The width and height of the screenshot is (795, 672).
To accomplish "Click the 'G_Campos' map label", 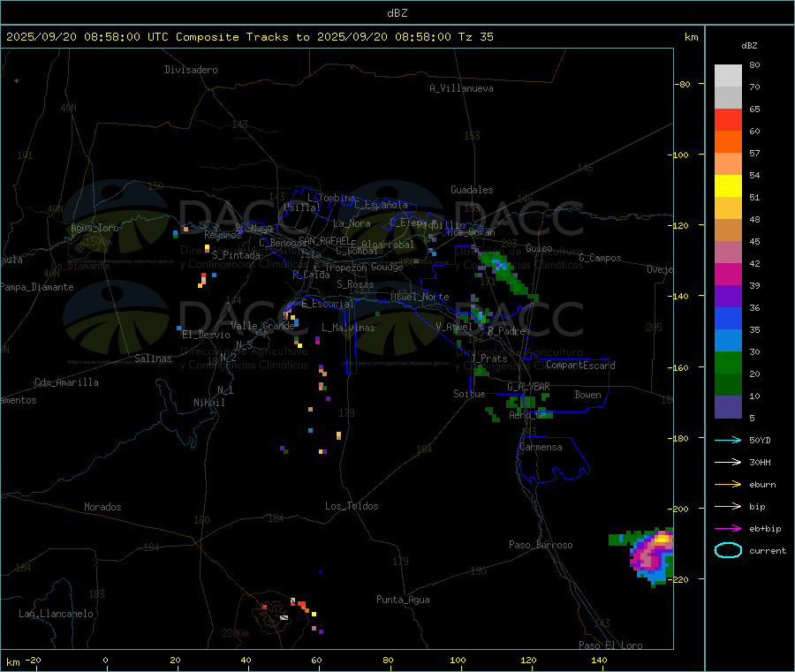I will pos(600,258).
